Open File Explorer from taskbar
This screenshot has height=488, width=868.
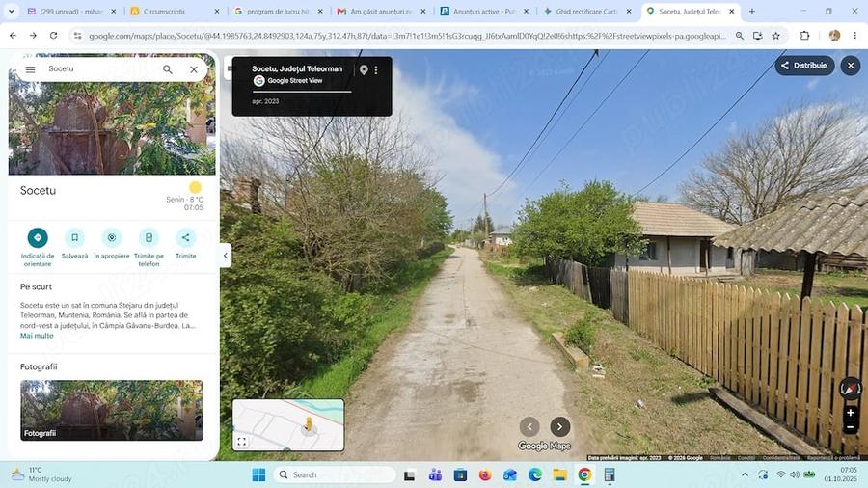tap(559, 474)
